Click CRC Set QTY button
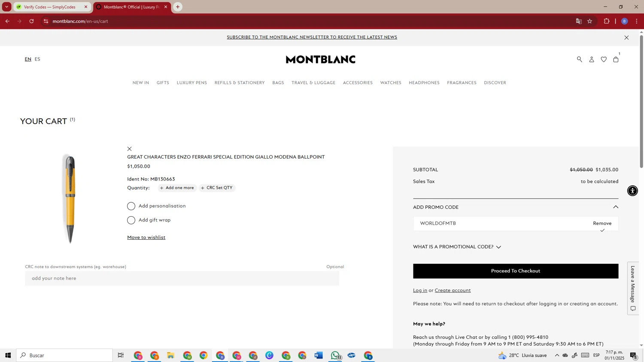 pyautogui.click(x=217, y=188)
